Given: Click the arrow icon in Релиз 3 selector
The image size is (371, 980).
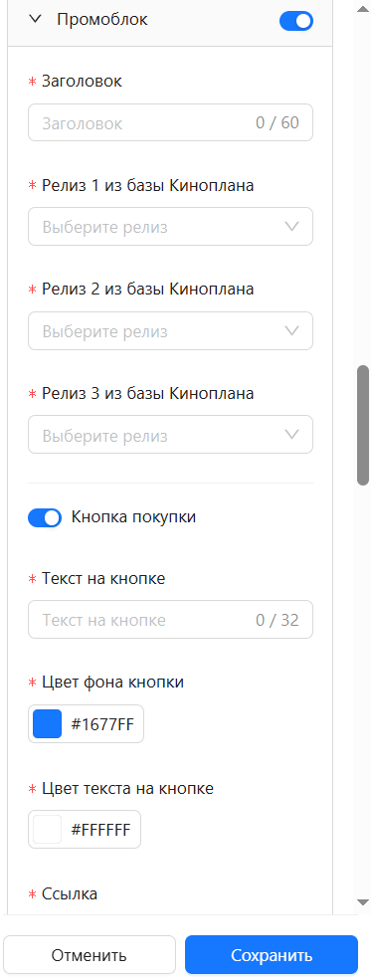Looking at the screenshot, I should (x=291, y=435).
